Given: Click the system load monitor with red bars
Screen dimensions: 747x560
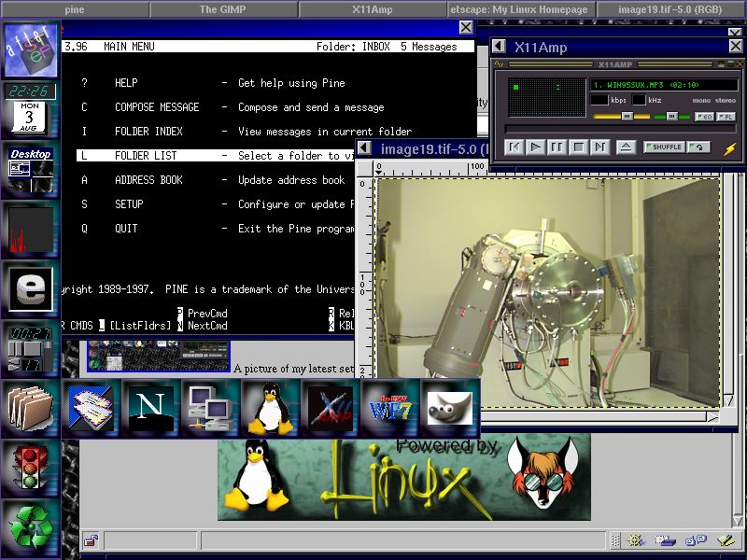Looking at the screenshot, I should pos(31,230).
